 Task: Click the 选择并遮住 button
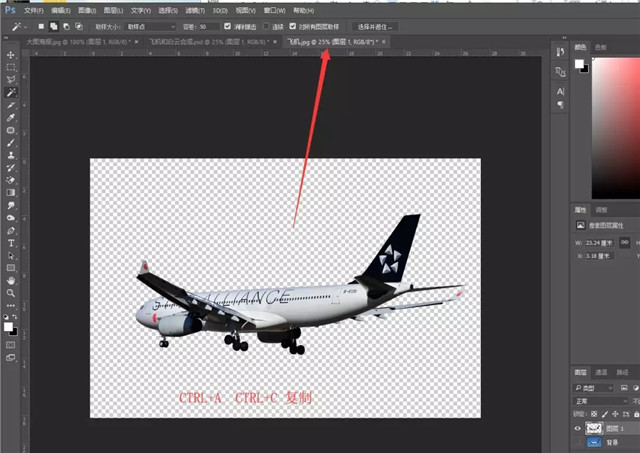pyautogui.click(x=371, y=25)
